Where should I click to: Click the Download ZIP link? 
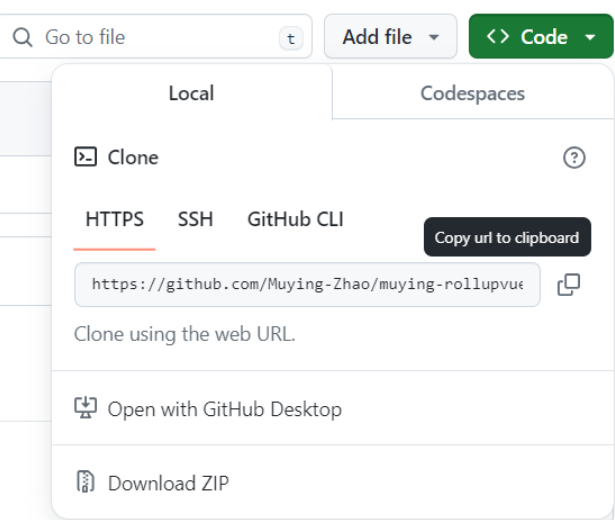[168, 484]
